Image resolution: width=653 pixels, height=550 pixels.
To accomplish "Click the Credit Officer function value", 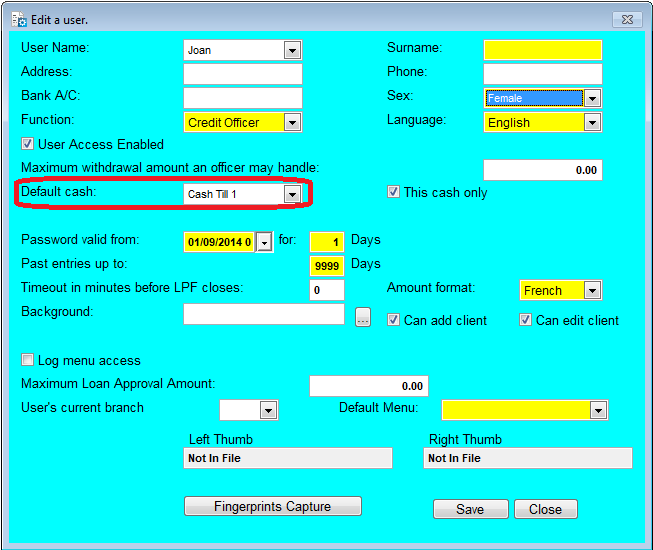I will tap(224, 123).
